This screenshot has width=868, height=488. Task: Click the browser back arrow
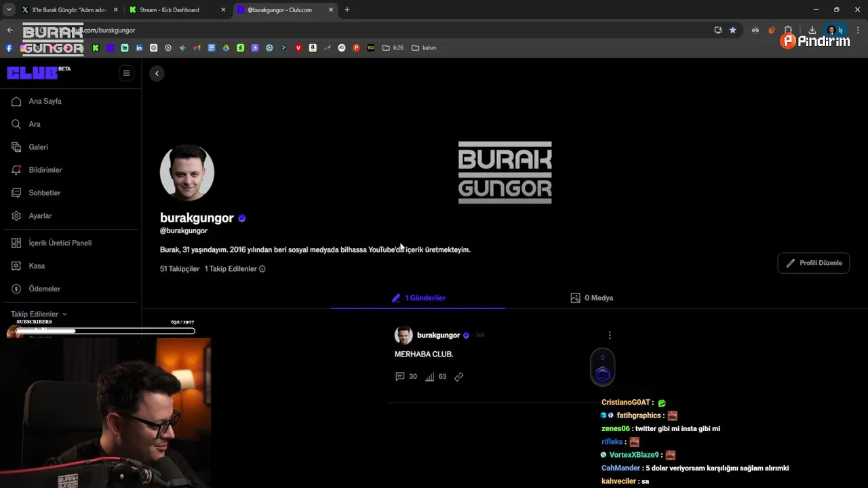point(9,30)
